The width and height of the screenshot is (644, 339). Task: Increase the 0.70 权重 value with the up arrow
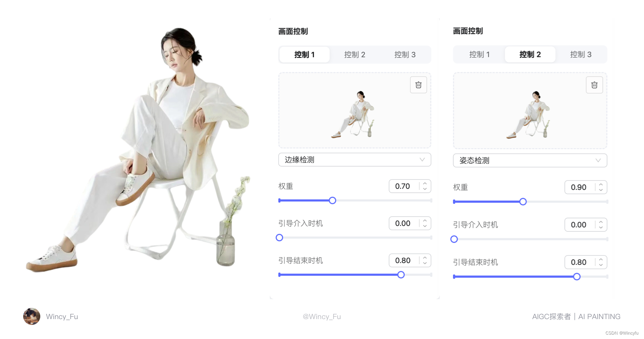click(x=425, y=183)
